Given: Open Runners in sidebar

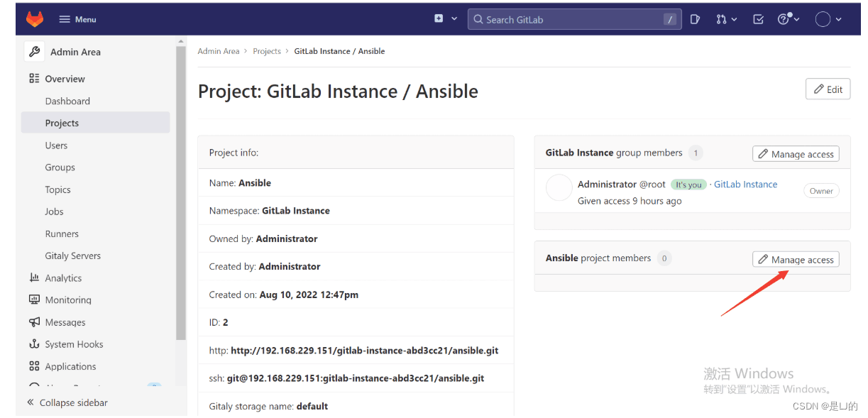Looking at the screenshot, I should [x=62, y=233].
